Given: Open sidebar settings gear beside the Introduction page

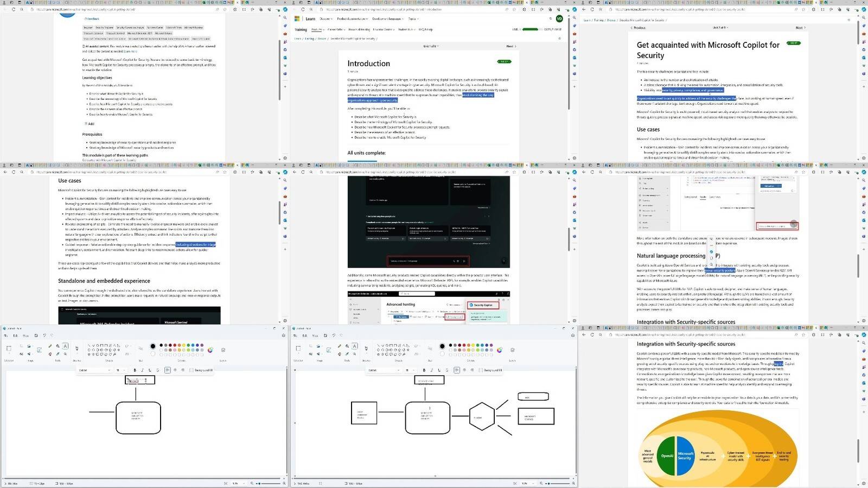Looking at the screenshot, I should pyautogui.click(x=575, y=158).
